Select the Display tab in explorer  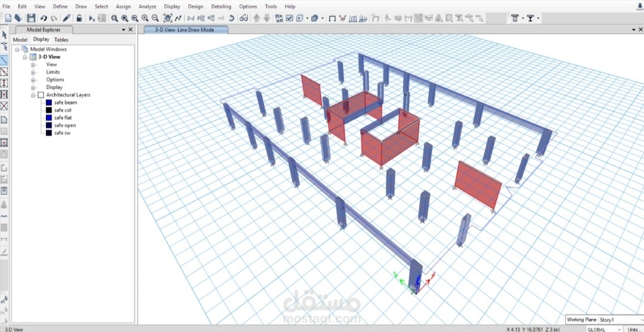41,39
